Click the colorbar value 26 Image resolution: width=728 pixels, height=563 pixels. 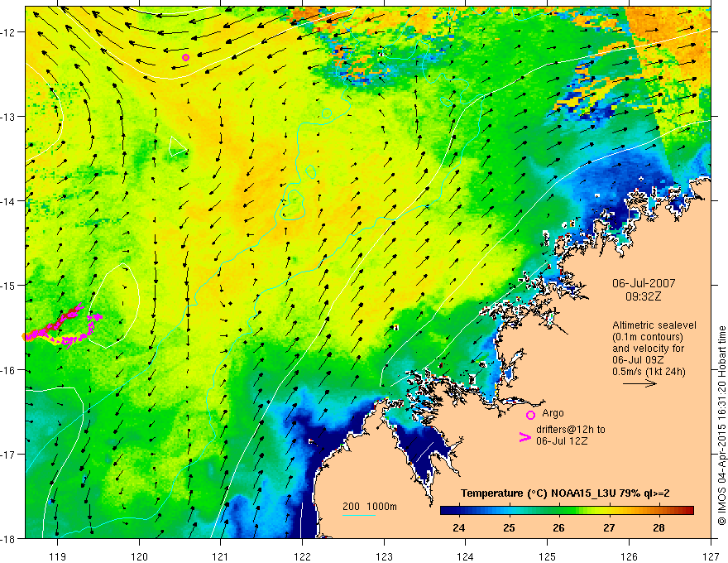(x=558, y=527)
